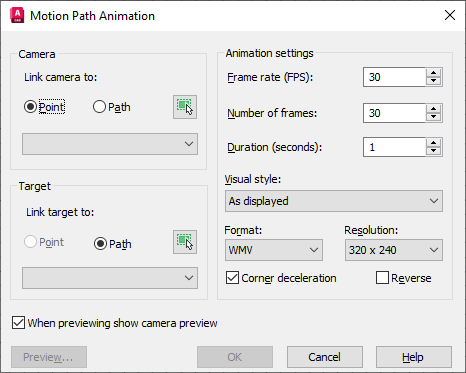Open the Format WMV dropdown

(274, 250)
